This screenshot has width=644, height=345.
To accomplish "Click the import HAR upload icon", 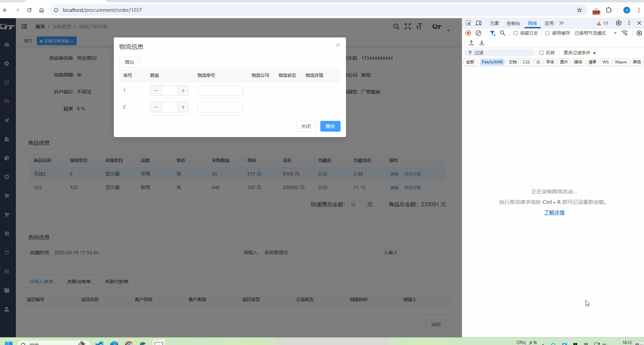I will pyautogui.click(x=471, y=43).
